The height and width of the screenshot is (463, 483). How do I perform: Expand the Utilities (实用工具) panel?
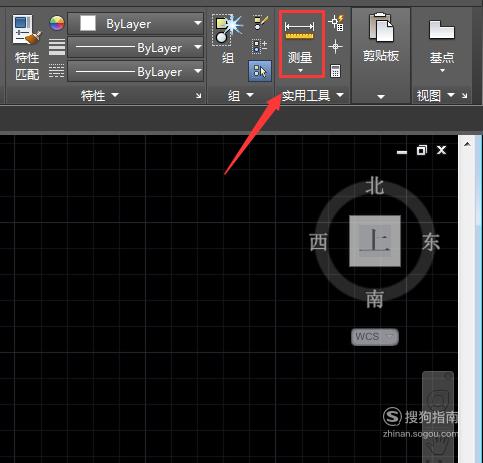coord(312,96)
